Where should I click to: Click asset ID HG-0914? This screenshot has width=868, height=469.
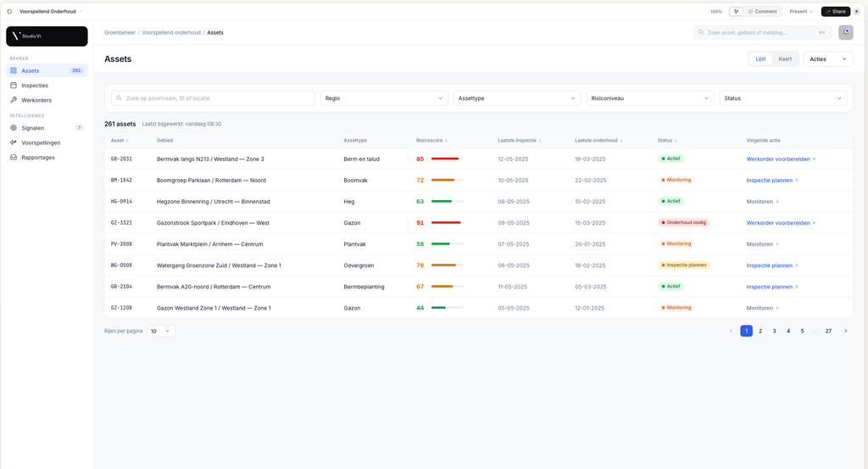[121, 202]
